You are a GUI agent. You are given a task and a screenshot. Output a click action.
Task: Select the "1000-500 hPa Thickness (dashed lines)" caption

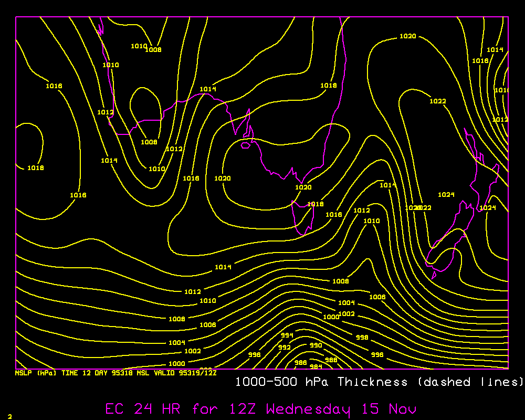tap(379, 382)
